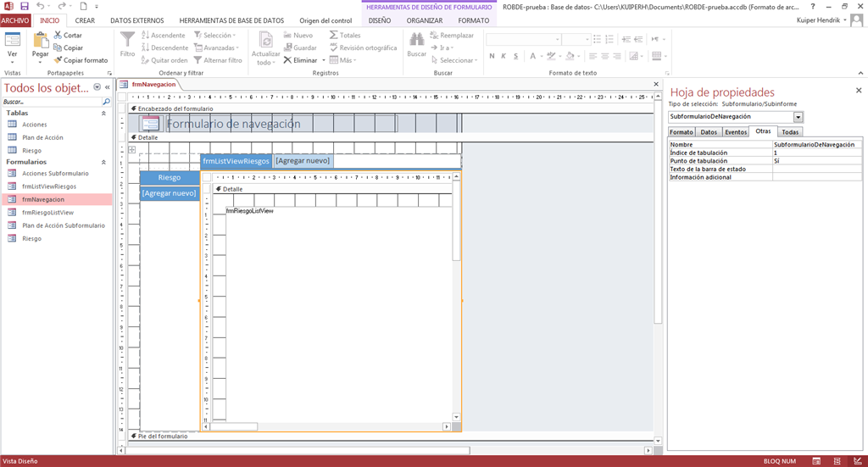Select Eventos tab in property sheet

[x=736, y=131]
